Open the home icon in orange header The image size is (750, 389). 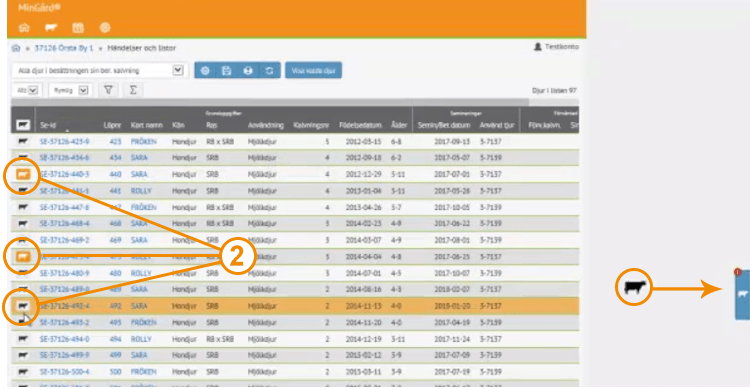24,27
